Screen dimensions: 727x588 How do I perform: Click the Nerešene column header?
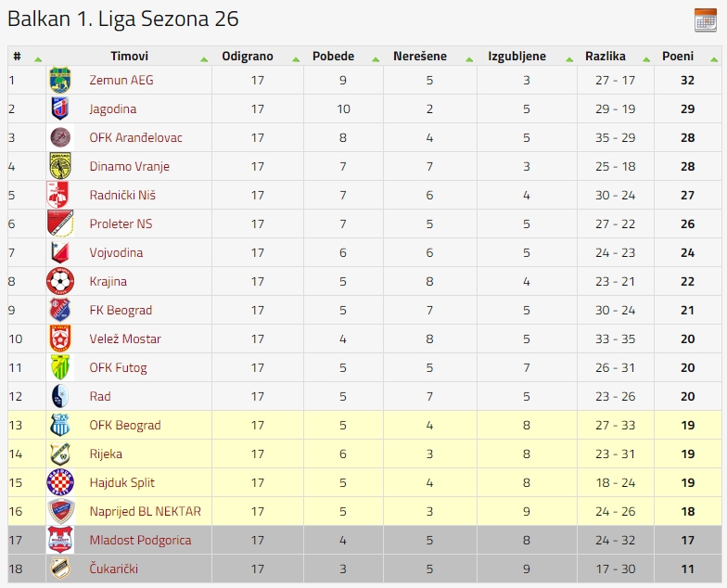(420, 56)
